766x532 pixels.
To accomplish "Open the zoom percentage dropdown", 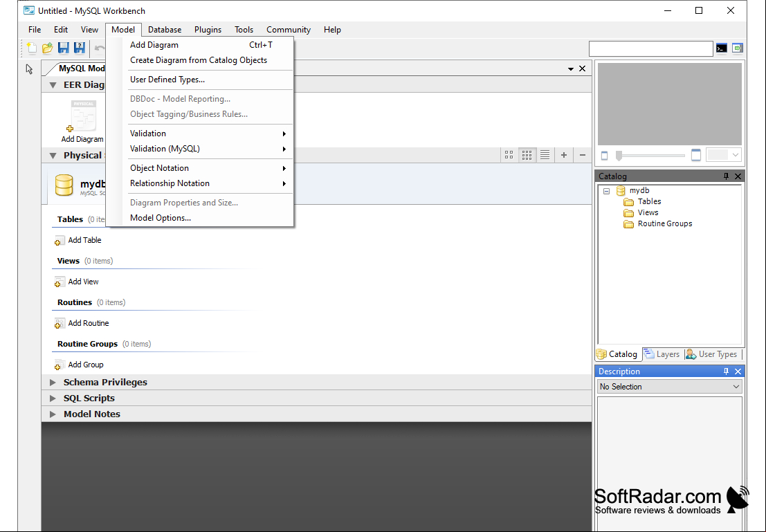I will point(724,156).
